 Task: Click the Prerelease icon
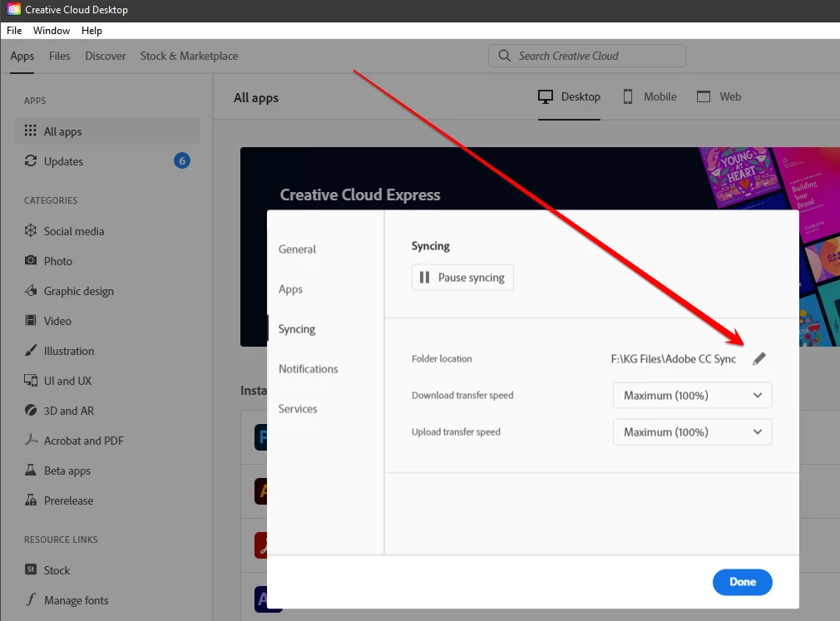[31, 500]
